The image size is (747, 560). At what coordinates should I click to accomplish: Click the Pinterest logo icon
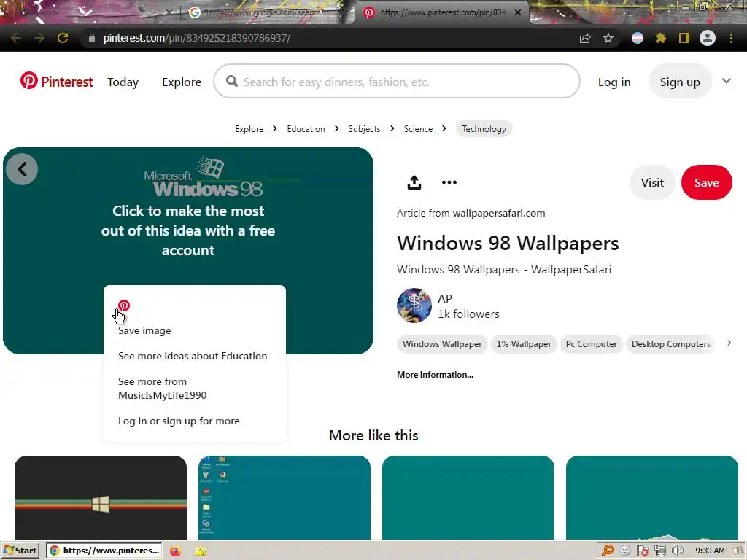point(28,81)
